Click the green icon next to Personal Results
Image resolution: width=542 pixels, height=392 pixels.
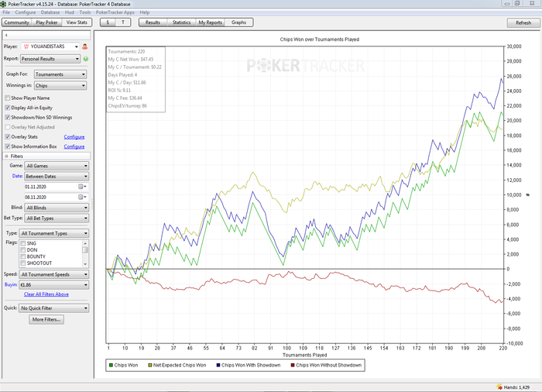pyautogui.click(x=85, y=58)
